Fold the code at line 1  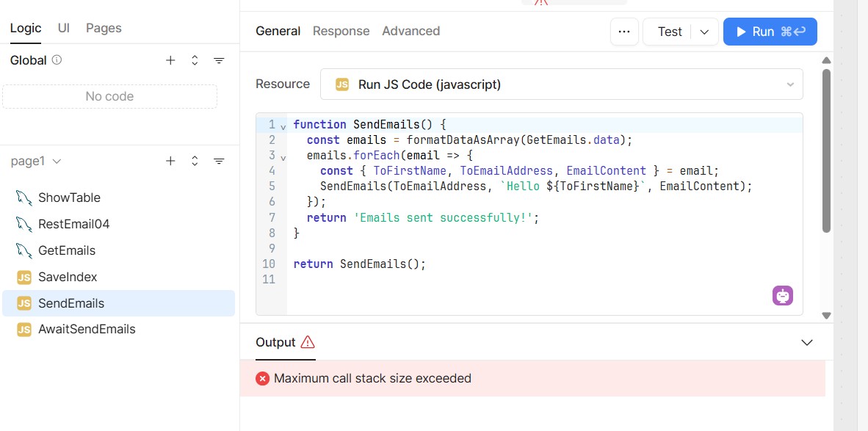[283, 127]
